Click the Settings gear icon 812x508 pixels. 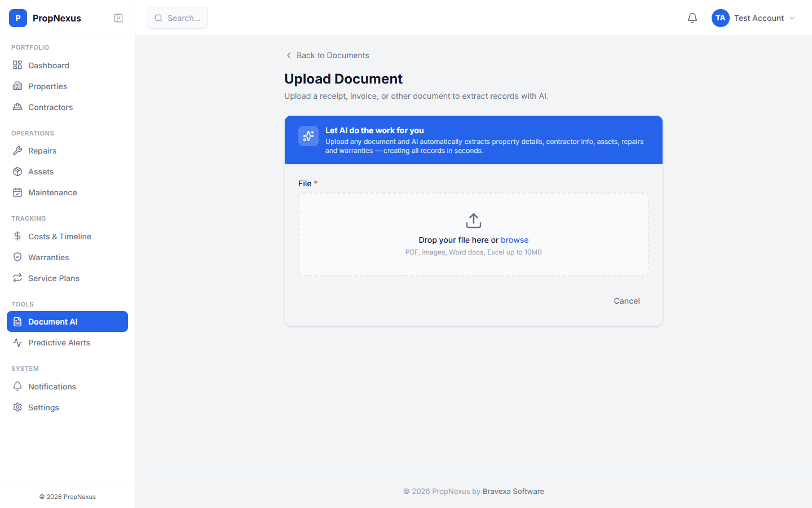point(17,407)
